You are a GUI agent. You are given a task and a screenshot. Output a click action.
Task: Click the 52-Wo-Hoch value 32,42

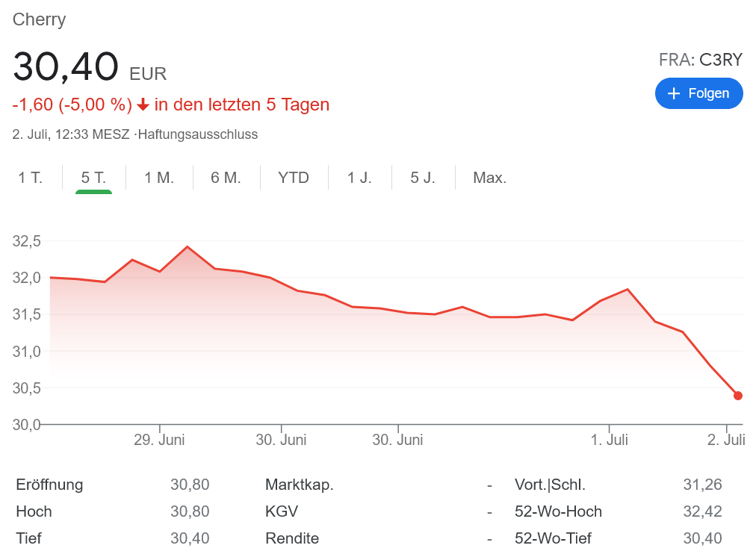702,511
